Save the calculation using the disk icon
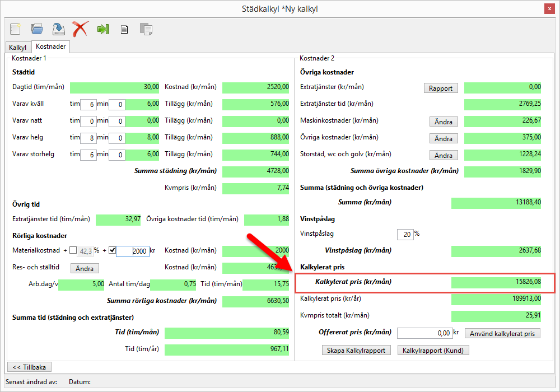 [58, 29]
